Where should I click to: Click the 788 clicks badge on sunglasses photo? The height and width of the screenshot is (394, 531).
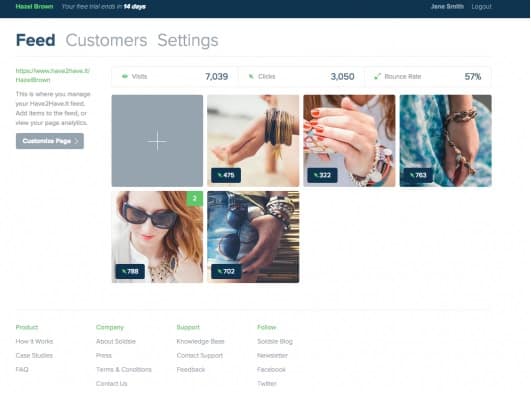pos(130,271)
